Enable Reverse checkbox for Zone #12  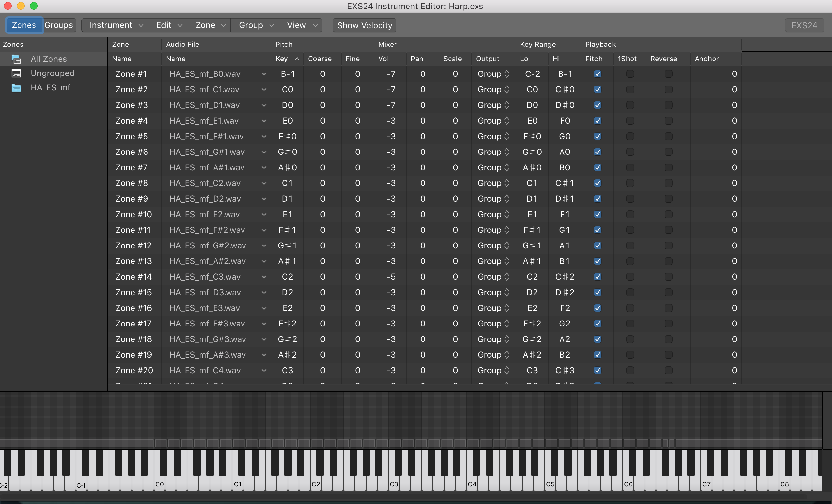point(668,245)
